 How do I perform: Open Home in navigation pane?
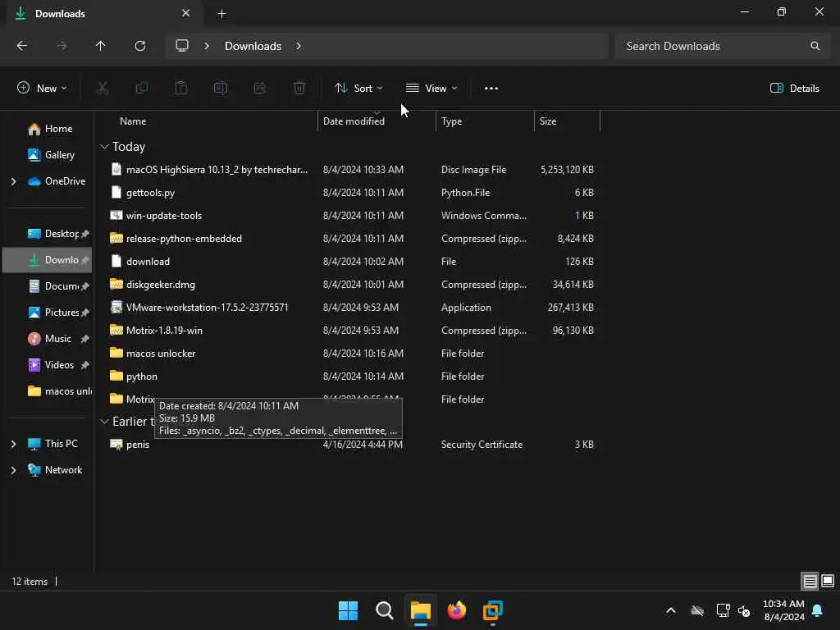(50, 129)
